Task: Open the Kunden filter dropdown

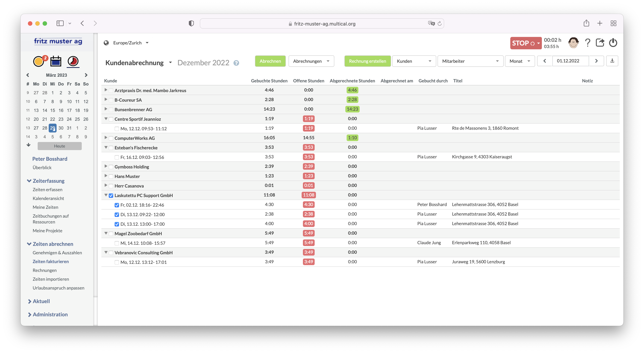Action: pyautogui.click(x=414, y=61)
